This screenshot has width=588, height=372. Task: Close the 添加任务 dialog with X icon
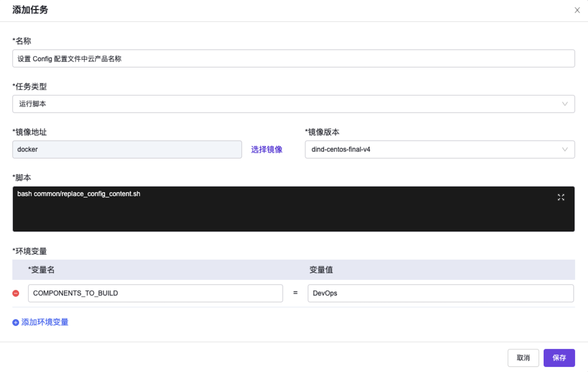point(577,10)
